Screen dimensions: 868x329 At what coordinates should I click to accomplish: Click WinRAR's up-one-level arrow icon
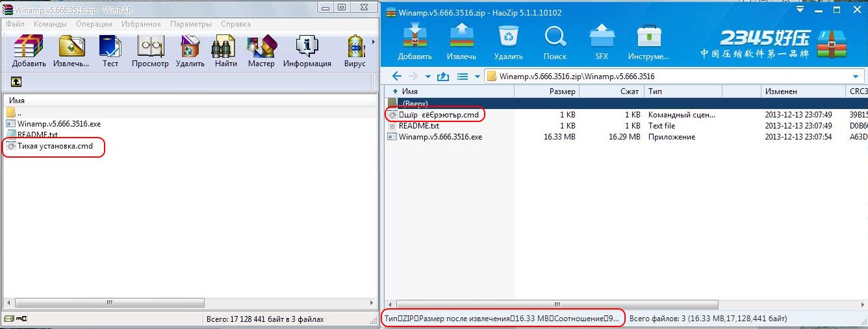pos(16,82)
